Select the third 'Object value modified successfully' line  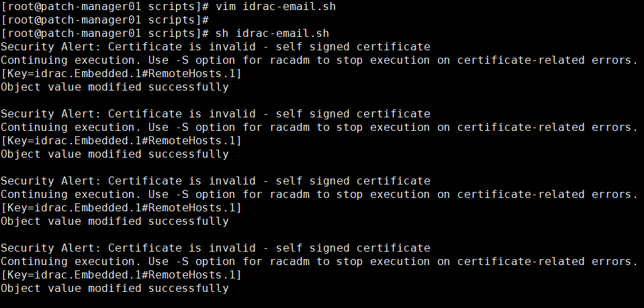pyautogui.click(x=115, y=221)
